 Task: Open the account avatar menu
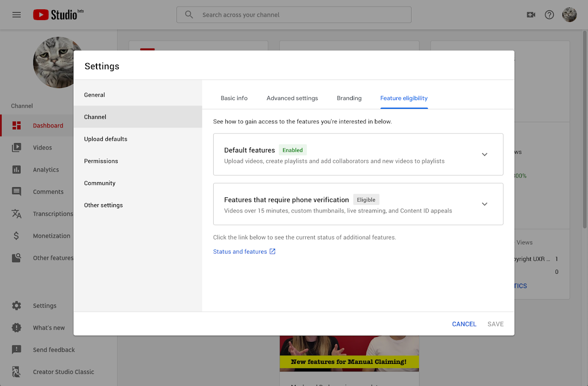pyautogui.click(x=569, y=15)
